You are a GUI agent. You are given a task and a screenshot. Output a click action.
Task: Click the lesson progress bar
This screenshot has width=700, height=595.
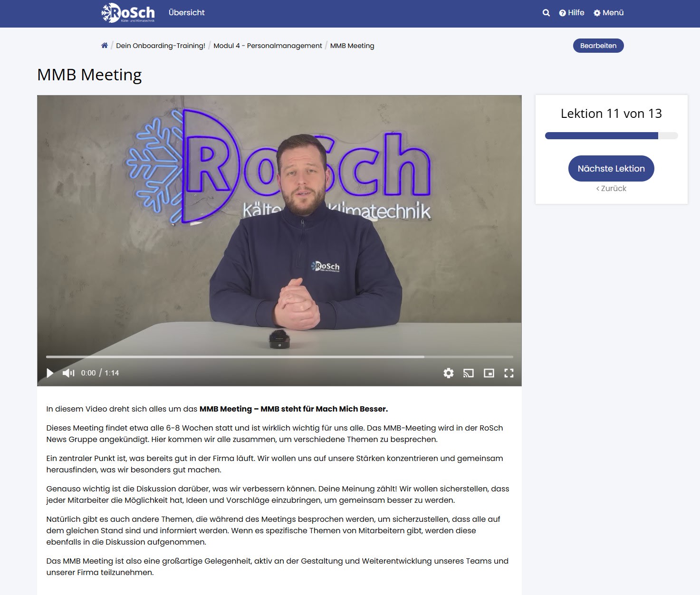(x=611, y=136)
